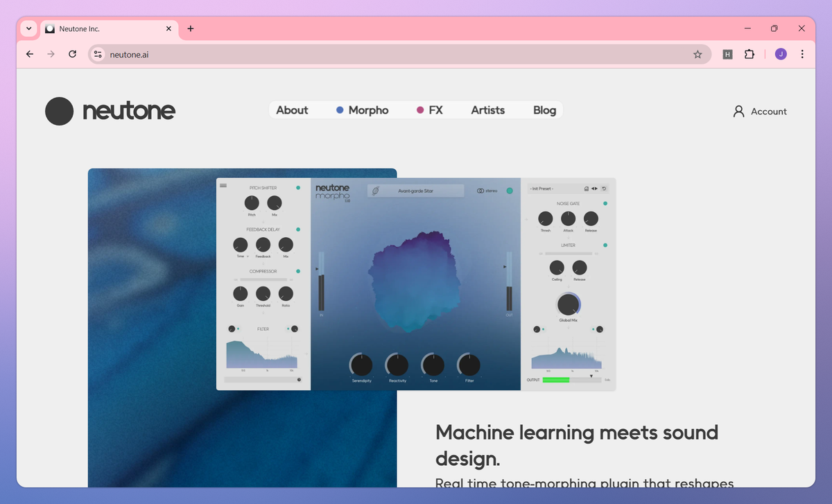Viewport: 832px width, 504px height.
Task: Click the Feedback knob
Action: pos(263,245)
